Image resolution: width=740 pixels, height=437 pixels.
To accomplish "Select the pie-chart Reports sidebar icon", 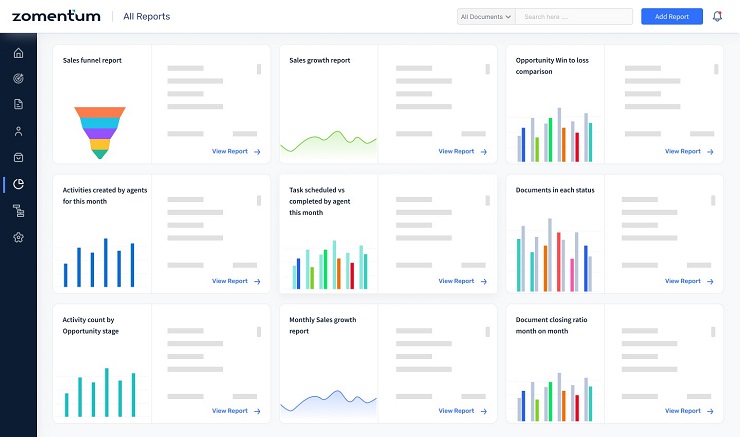I will [x=18, y=184].
